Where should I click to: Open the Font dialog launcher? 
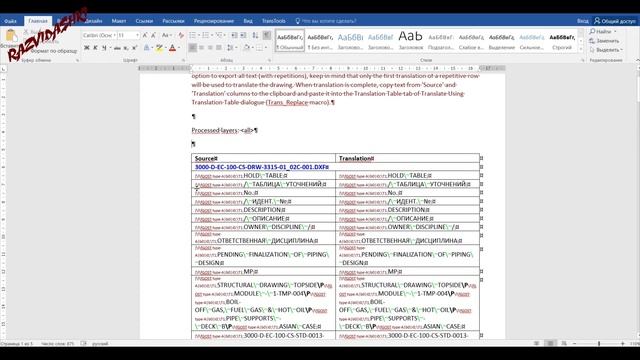pyautogui.click(x=183, y=60)
